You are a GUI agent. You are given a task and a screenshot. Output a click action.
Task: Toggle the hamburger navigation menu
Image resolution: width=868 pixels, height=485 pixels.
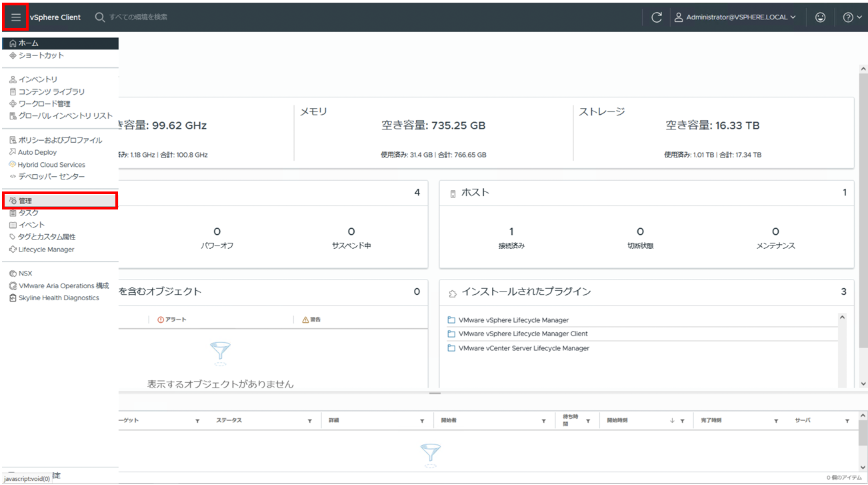(x=16, y=17)
